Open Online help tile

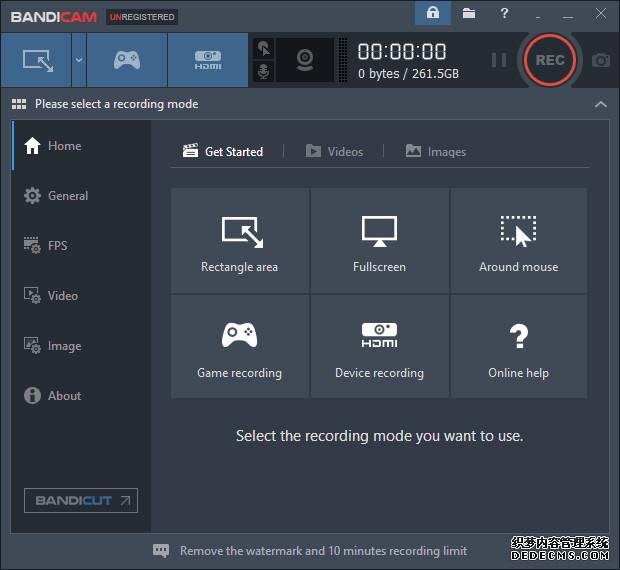click(x=519, y=346)
